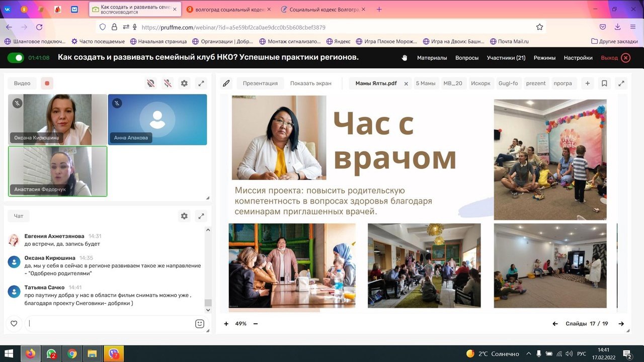Click the browser back arrow
Image resolution: width=644 pixels, height=362 pixels.
[x=9, y=27]
